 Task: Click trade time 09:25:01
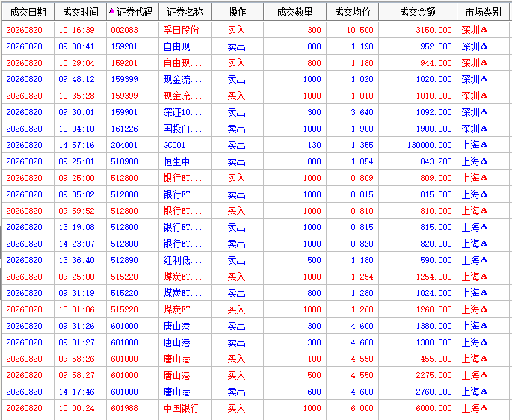click(x=76, y=161)
